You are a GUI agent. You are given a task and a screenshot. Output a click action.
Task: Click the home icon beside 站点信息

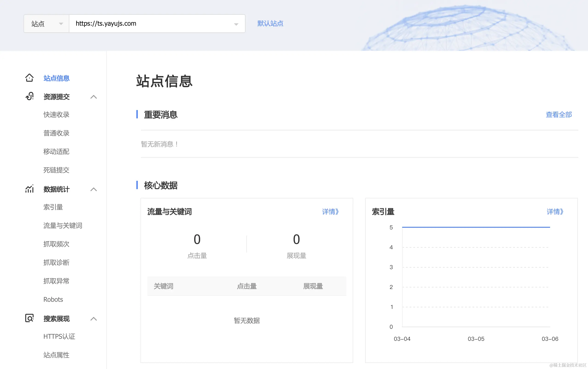(x=29, y=78)
